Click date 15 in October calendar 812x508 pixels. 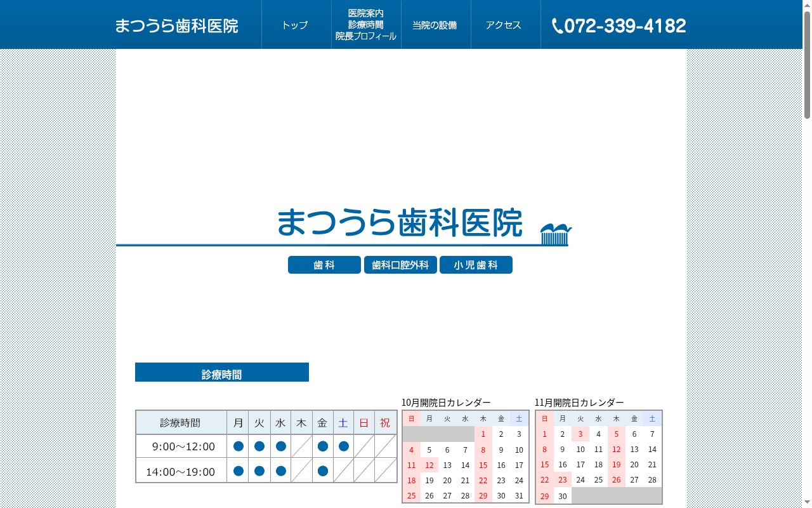(x=483, y=465)
